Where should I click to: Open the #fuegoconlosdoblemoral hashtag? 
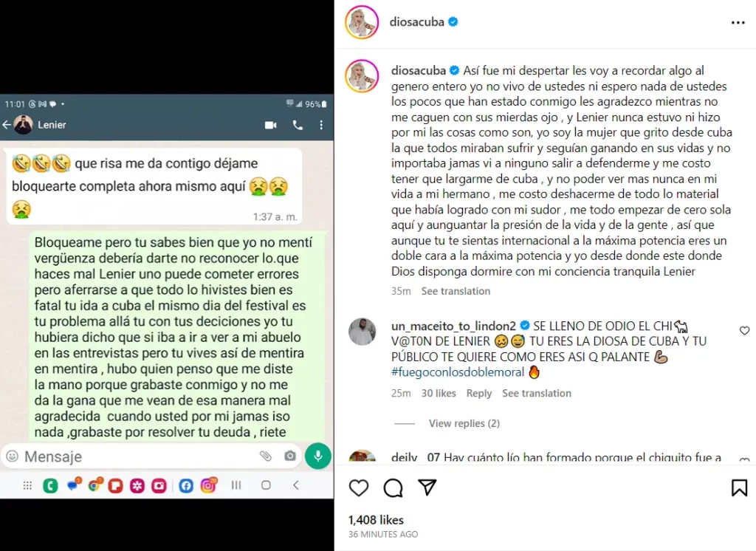[x=458, y=372]
